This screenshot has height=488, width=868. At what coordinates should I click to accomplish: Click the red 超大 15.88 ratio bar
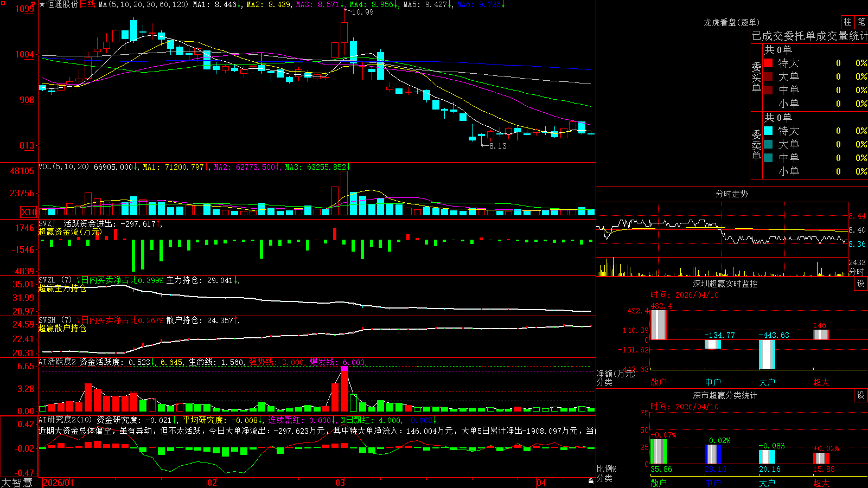821,458
